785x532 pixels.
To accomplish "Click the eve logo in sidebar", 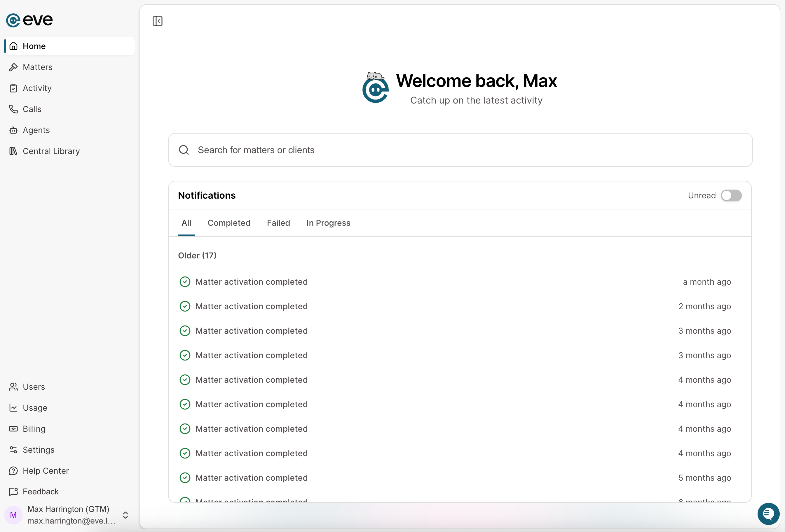I will 29,20.
